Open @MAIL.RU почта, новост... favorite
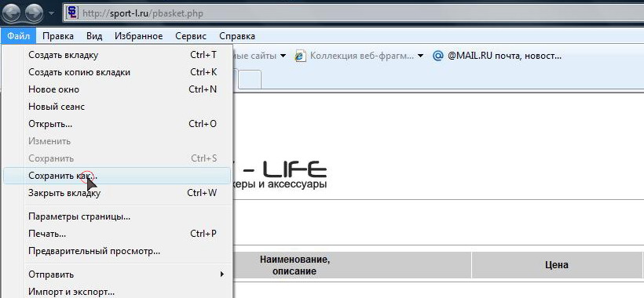Screen dimensions: 644x298 (x=504, y=56)
